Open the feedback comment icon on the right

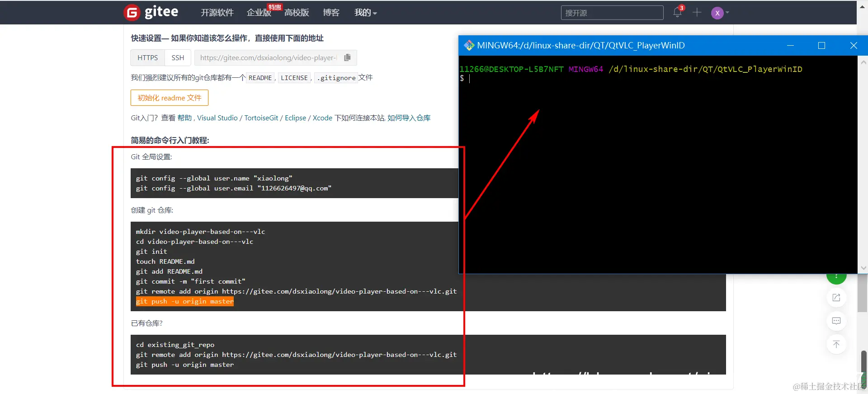(x=836, y=321)
